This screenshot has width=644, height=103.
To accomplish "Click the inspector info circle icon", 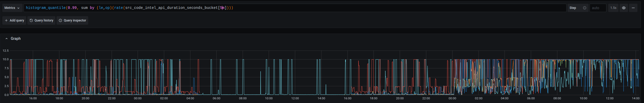I will point(60,20).
